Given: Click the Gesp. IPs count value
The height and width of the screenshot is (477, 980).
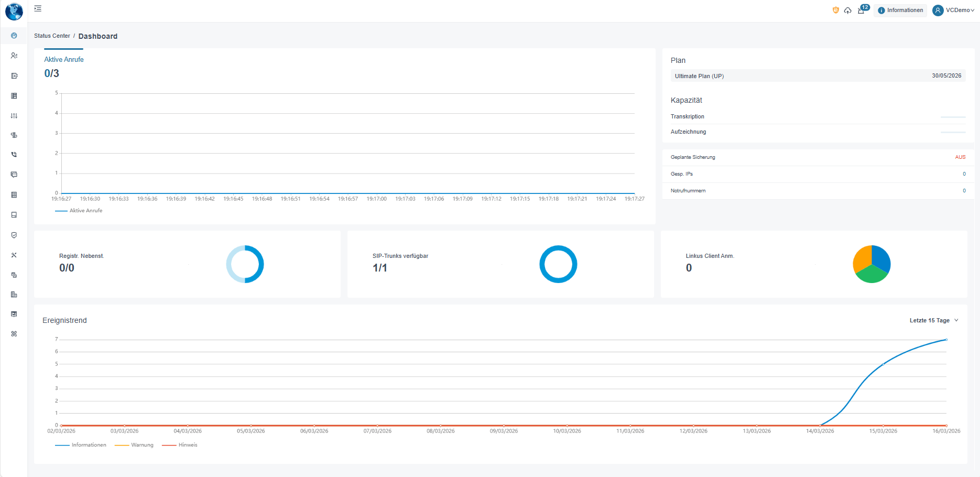Looking at the screenshot, I should click(964, 174).
